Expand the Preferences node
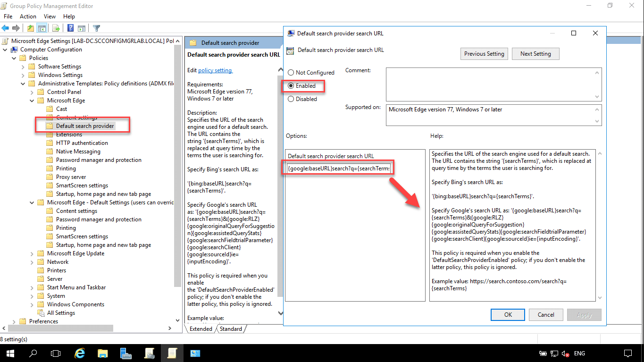Image resolution: width=644 pixels, height=362 pixels. [14, 321]
